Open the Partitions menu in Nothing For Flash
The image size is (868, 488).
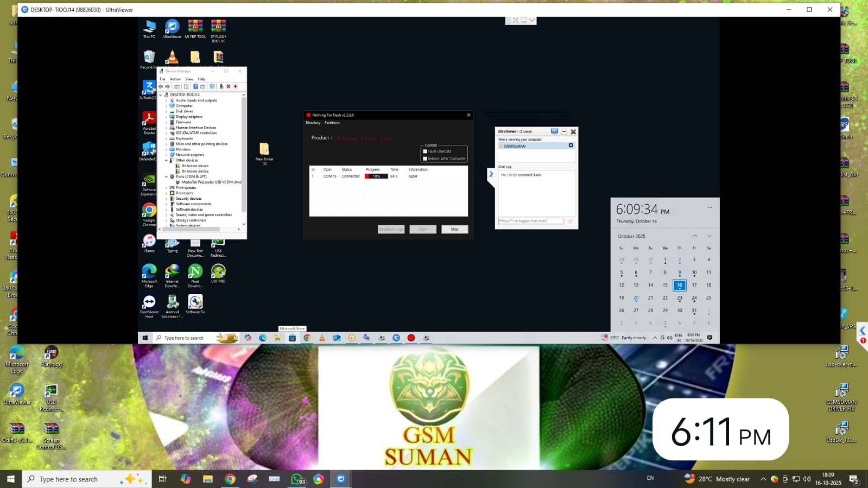(x=332, y=123)
